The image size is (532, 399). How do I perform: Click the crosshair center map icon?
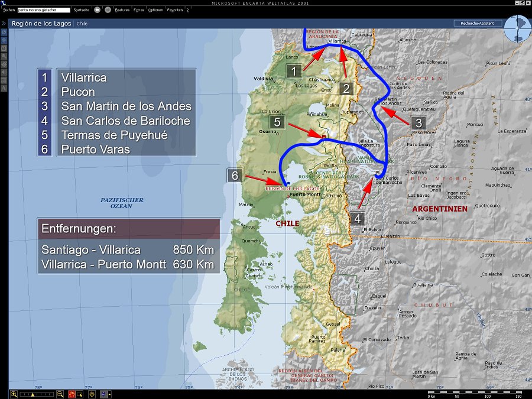coord(92,394)
